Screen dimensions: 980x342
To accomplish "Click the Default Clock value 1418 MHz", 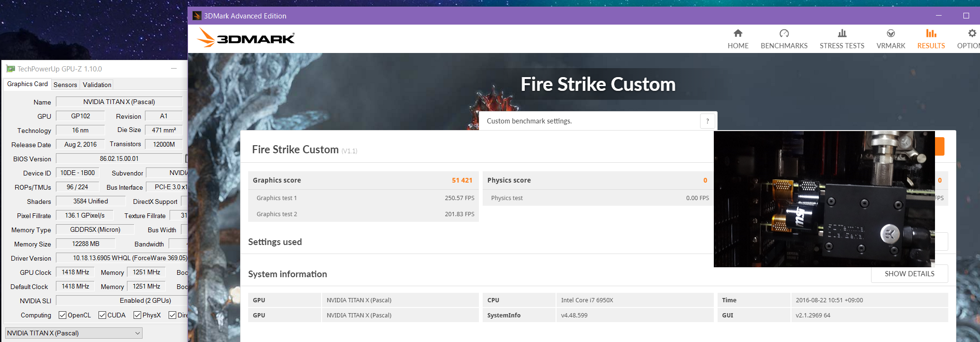I will [x=75, y=286].
